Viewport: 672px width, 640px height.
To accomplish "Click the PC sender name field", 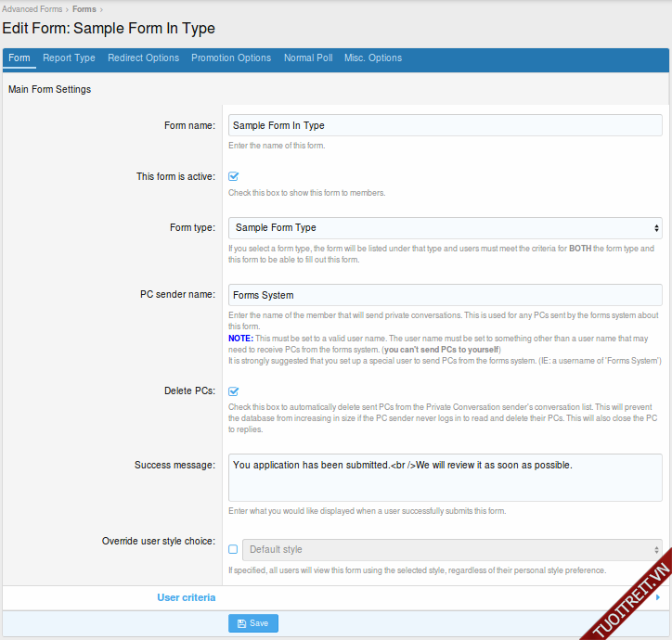I will point(445,295).
